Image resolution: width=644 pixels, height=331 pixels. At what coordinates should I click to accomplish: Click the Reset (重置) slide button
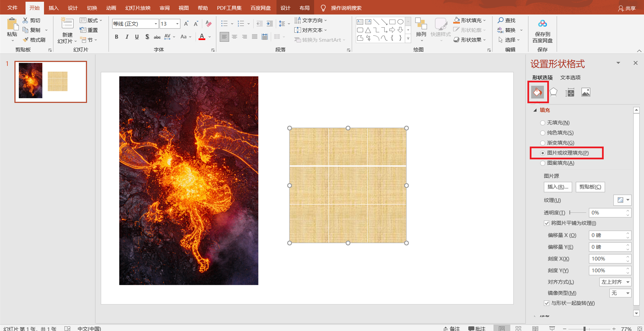pyautogui.click(x=89, y=30)
